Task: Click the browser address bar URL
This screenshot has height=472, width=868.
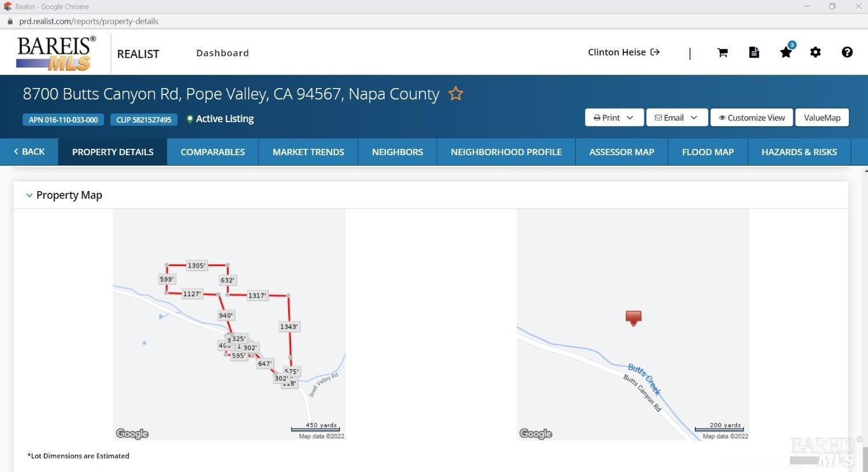Action: pyautogui.click(x=89, y=21)
